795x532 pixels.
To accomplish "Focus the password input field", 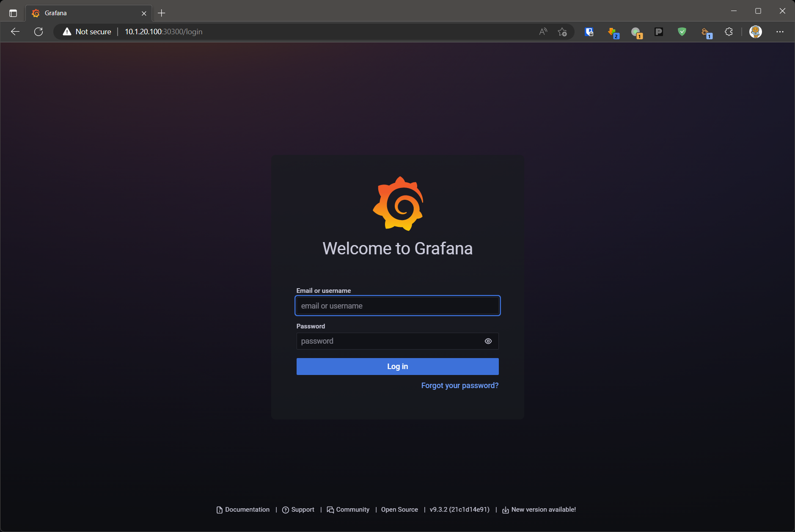I will coord(397,341).
